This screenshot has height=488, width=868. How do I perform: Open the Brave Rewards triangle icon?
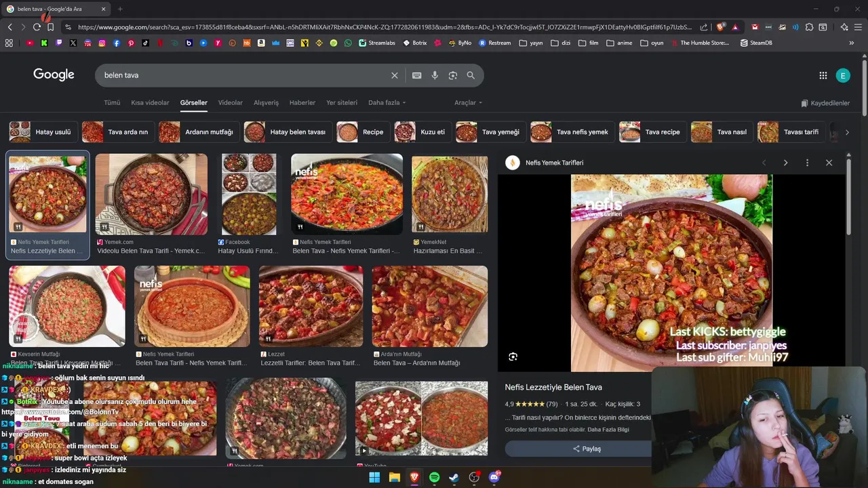[x=735, y=27]
